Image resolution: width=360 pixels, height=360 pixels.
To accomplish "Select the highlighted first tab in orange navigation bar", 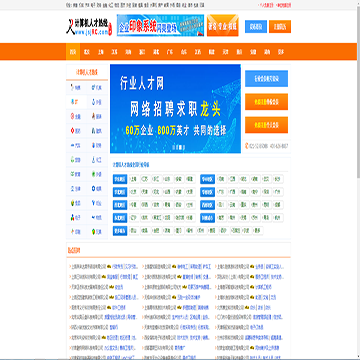I will (73, 52).
